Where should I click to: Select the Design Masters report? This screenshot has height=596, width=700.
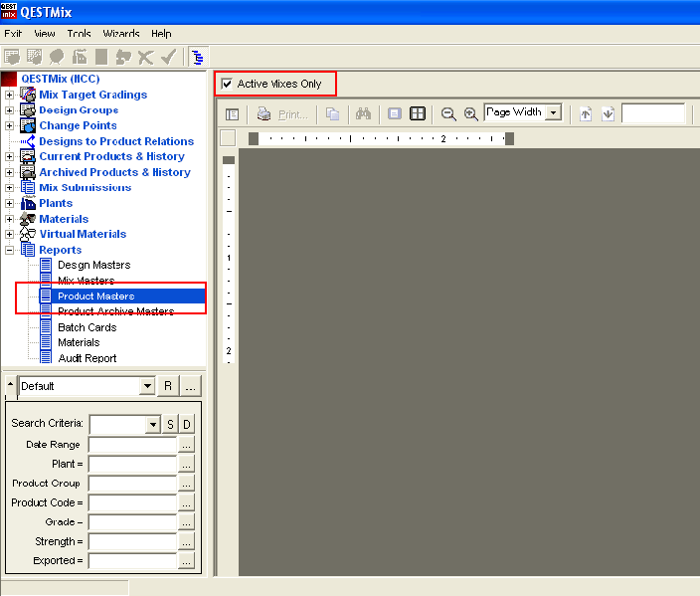point(93,265)
